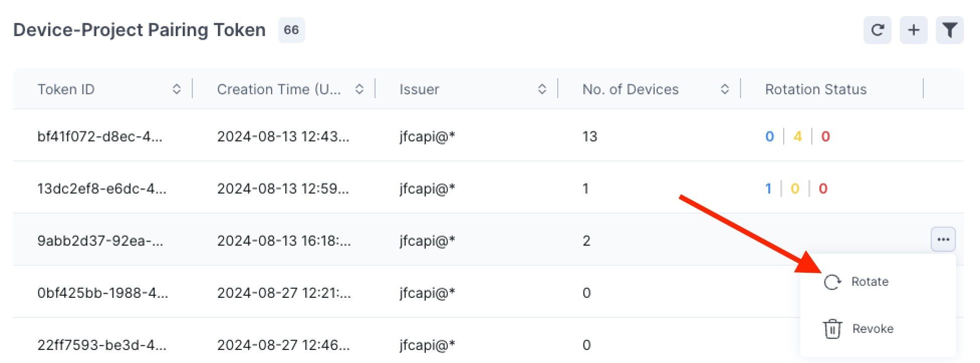The image size is (980, 363).
Task: Sort by Token ID column arrows
Action: 176,89
